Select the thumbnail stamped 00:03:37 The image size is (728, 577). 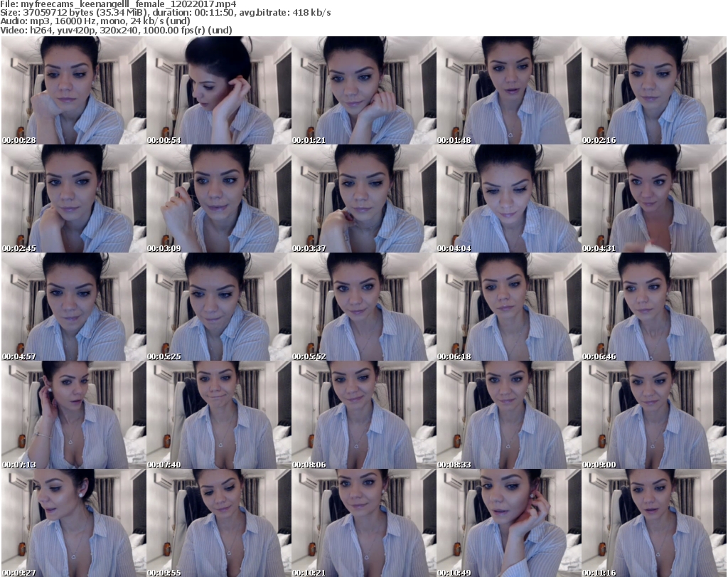[x=363, y=198]
